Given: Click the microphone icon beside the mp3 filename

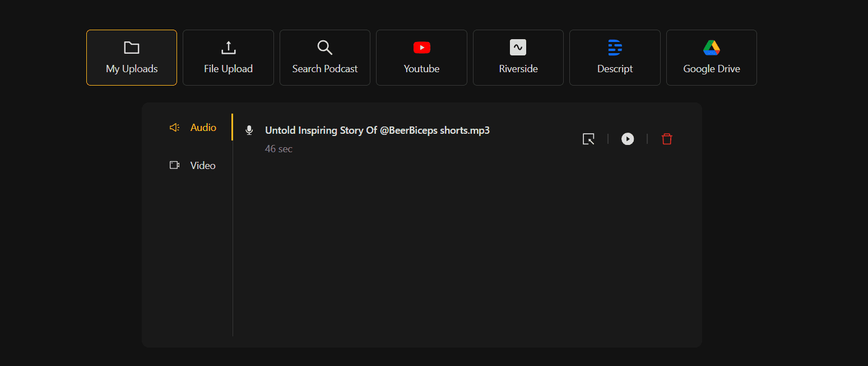Looking at the screenshot, I should tap(249, 130).
